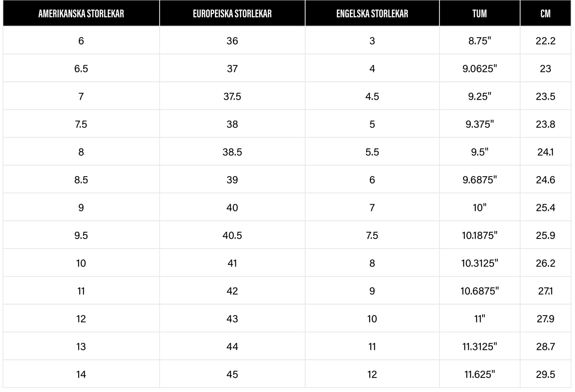The width and height of the screenshot is (575, 392).
Task: Click the 10.1875" inch value
Action: [479, 235]
